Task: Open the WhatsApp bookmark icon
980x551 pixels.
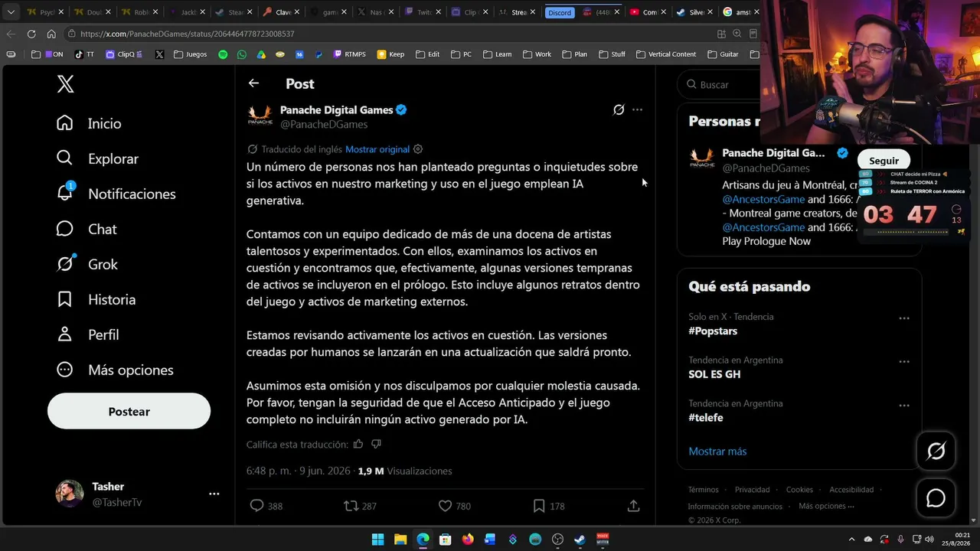Action: (x=242, y=54)
